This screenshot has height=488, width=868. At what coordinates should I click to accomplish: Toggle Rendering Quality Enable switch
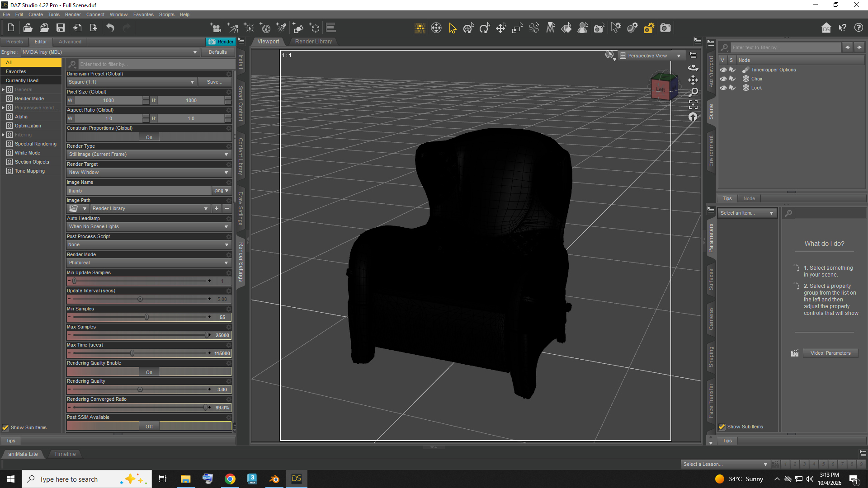click(149, 372)
